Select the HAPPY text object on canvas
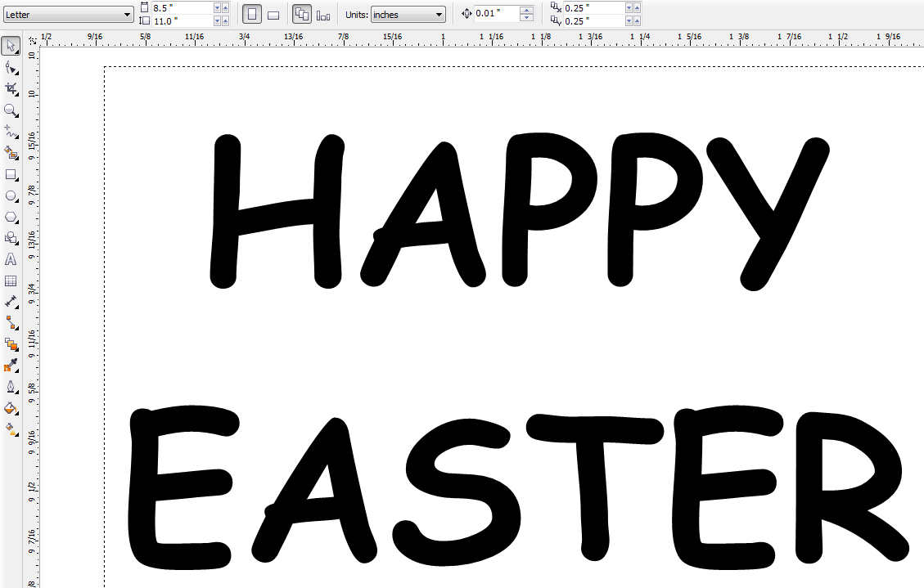The image size is (924, 588). (519, 211)
